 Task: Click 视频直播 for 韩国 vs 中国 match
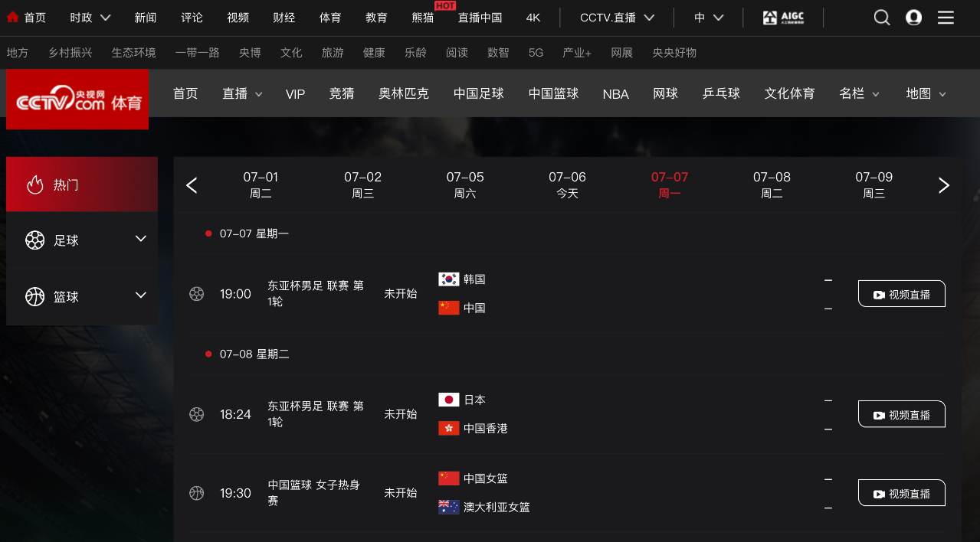[902, 294]
